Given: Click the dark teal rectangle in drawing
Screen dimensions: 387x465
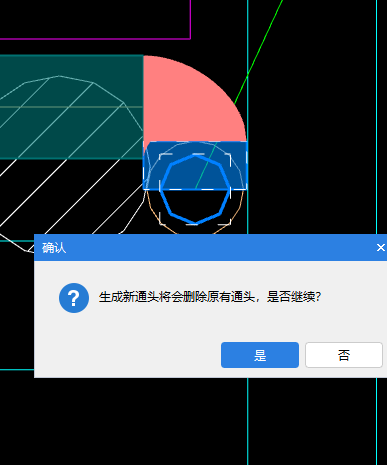Looking at the screenshot, I should (x=71, y=107).
